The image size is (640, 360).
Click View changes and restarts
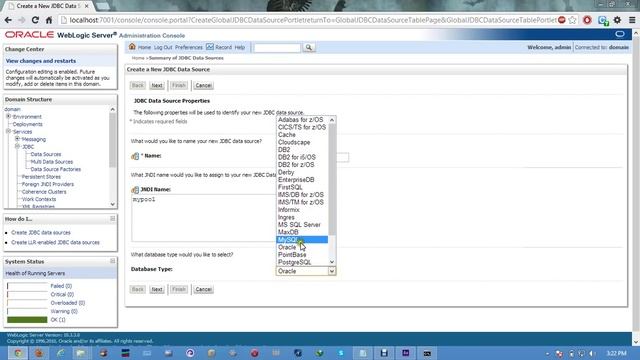(x=41, y=61)
